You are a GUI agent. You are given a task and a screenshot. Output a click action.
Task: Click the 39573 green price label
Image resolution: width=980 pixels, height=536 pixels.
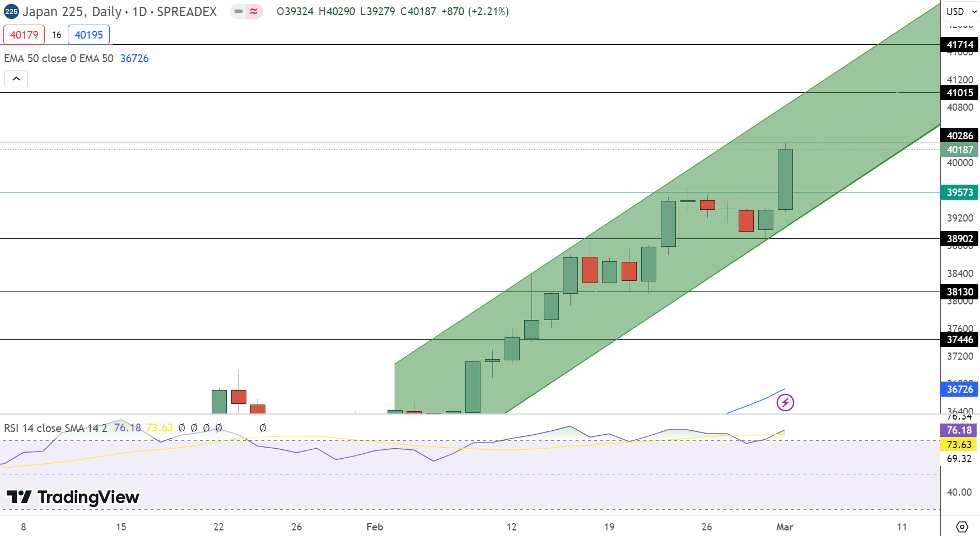tap(959, 192)
